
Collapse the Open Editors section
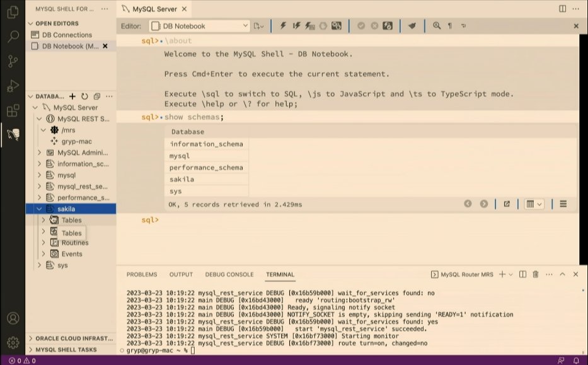tap(31, 23)
